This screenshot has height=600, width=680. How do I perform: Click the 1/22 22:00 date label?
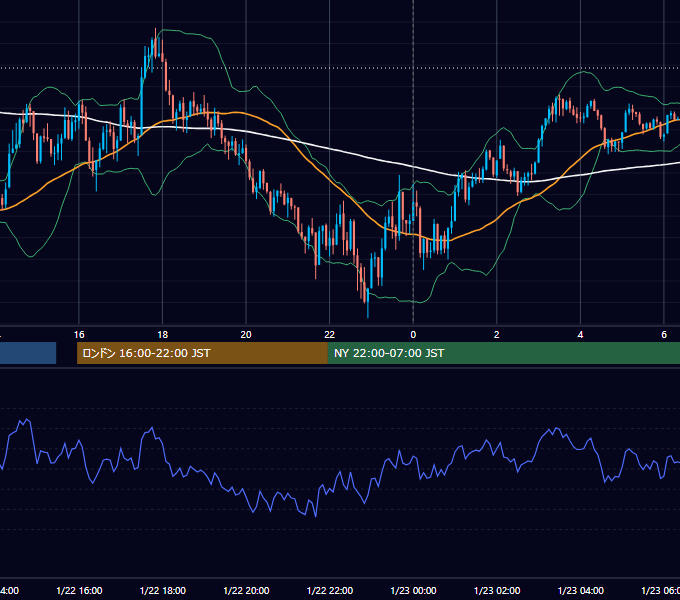(x=330, y=590)
